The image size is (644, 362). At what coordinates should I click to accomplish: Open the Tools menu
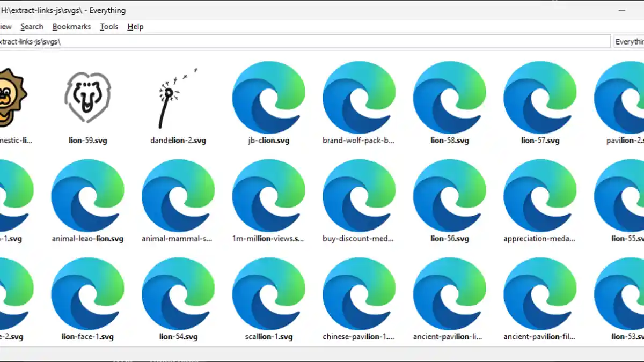pos(109,27)
